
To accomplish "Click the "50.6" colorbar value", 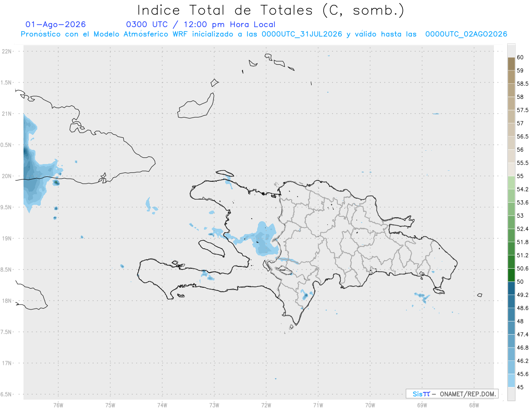I will (522, 269).
